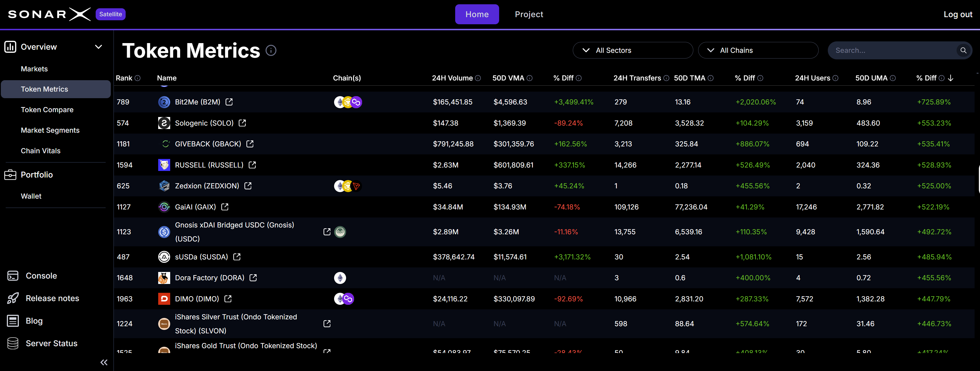Click the Polygon chain icon on DIMO row

coord(349,299)
